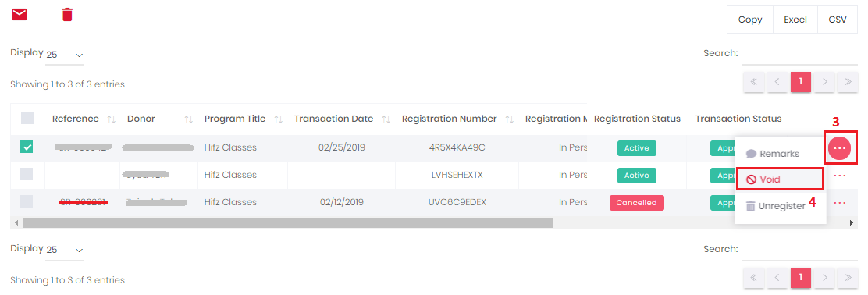
Task: Sort by the Registration Number column arrows
Action: pos(510,119)
